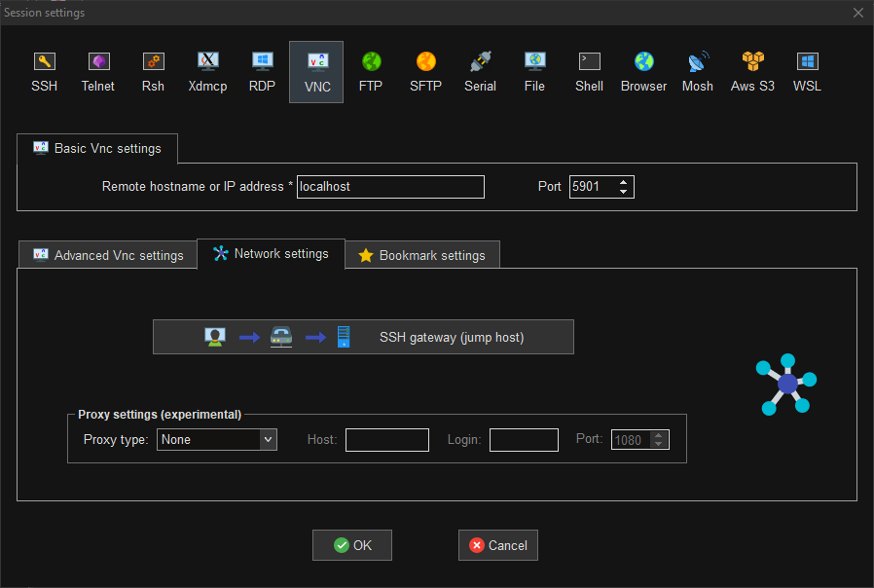Open SSH gateway (jump host) settings
This screenshot has width=874, height=588.
(363, 337)
